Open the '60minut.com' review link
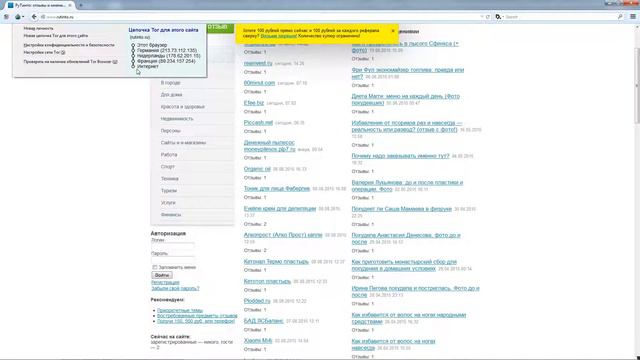The width and height of the screenshot is (640, 360). [x=259, y=83]
